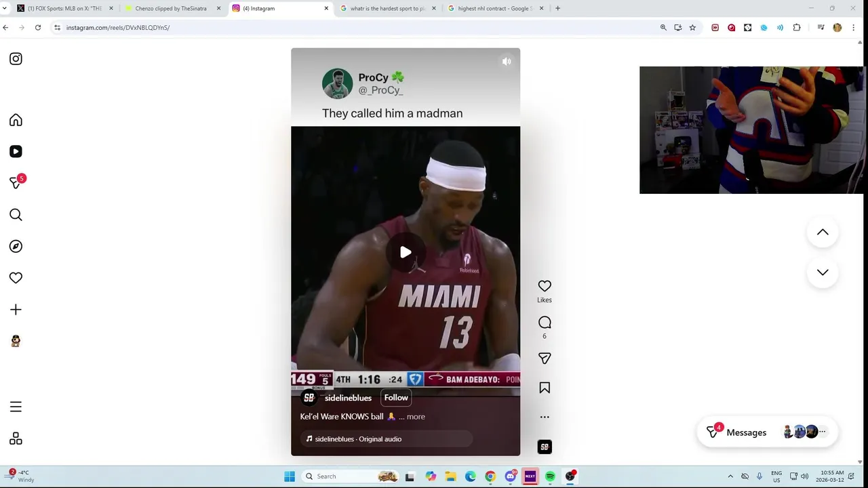Open the More hamburger menu

pos(16,407)
